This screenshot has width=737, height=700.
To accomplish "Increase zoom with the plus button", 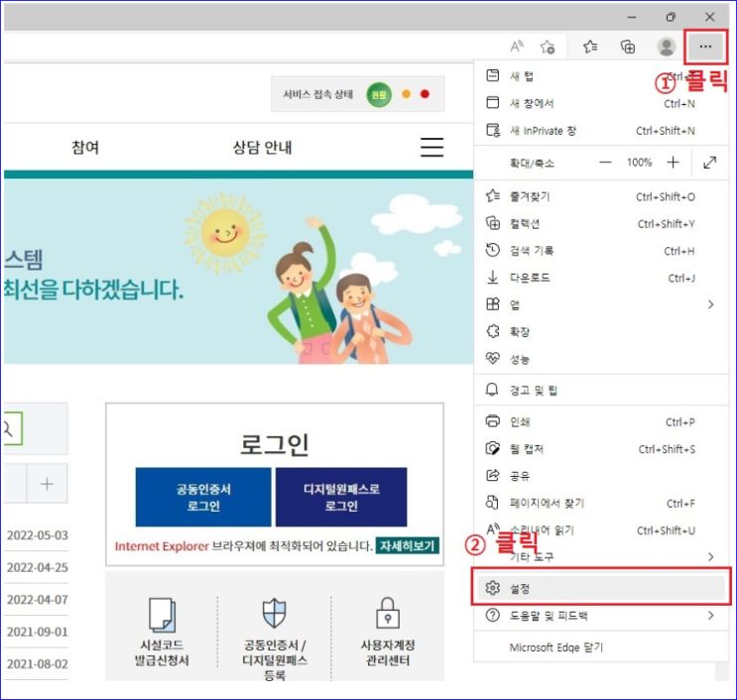I will click(x=674, y=163).
